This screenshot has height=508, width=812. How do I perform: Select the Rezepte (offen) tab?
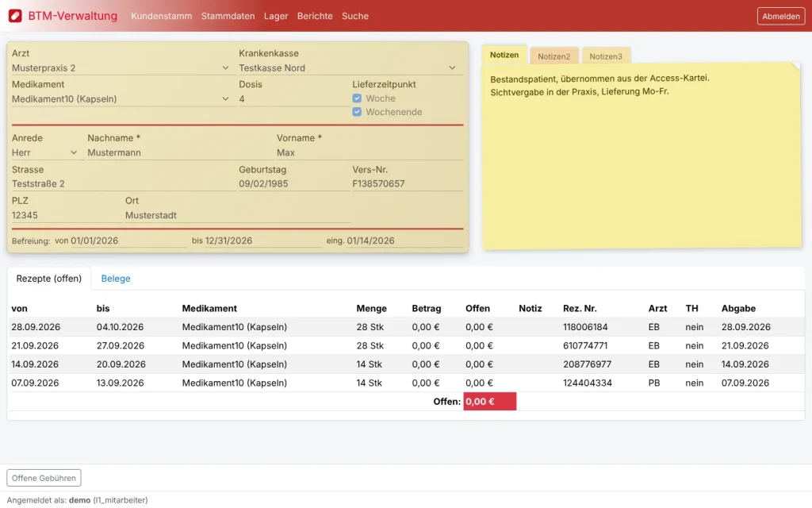pos(49,279)
